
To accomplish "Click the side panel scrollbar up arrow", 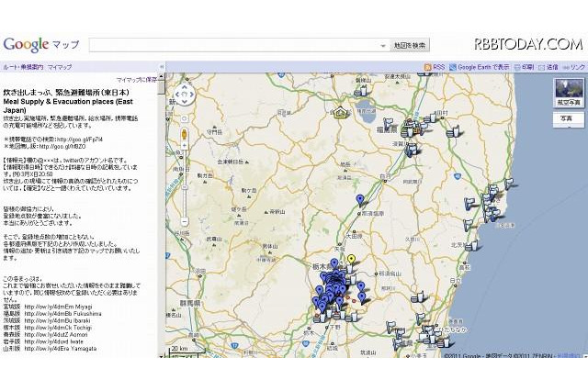I will point(162,76).
